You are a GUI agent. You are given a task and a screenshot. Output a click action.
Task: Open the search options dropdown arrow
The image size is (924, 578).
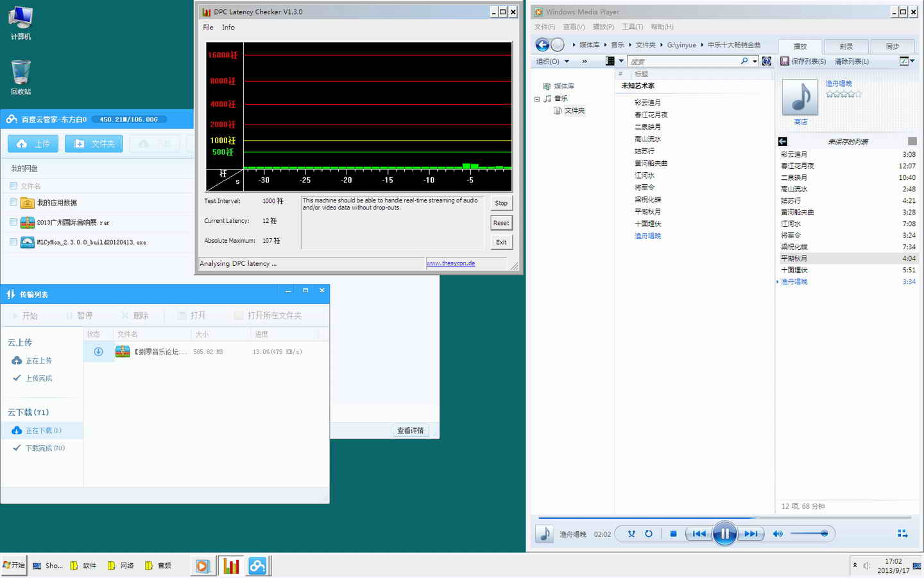(x=755, y=62)
